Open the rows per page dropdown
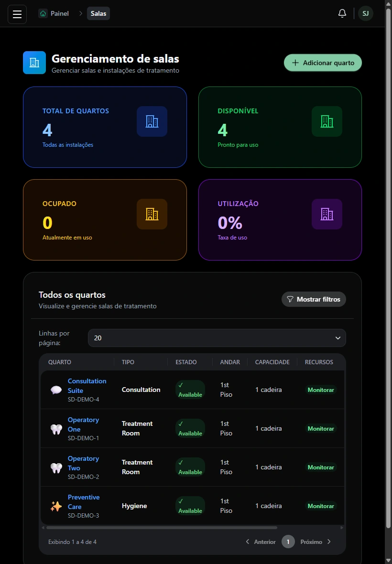 pyautogui.click(x=217, y=338)
